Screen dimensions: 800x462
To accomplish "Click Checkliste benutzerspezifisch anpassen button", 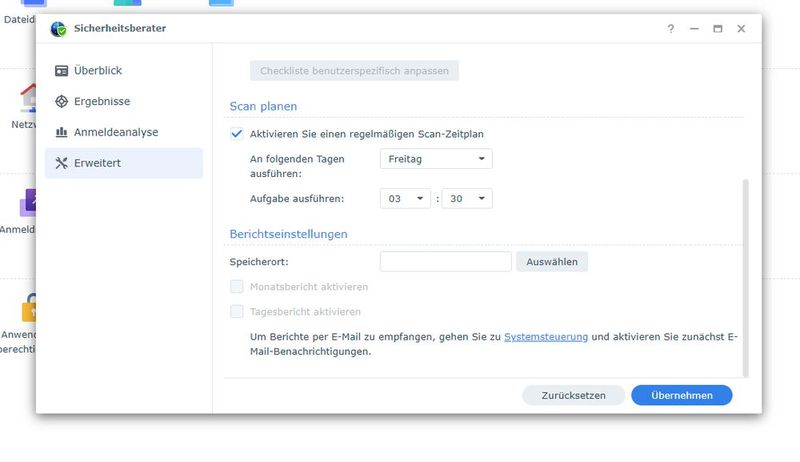I will (354, 70).
